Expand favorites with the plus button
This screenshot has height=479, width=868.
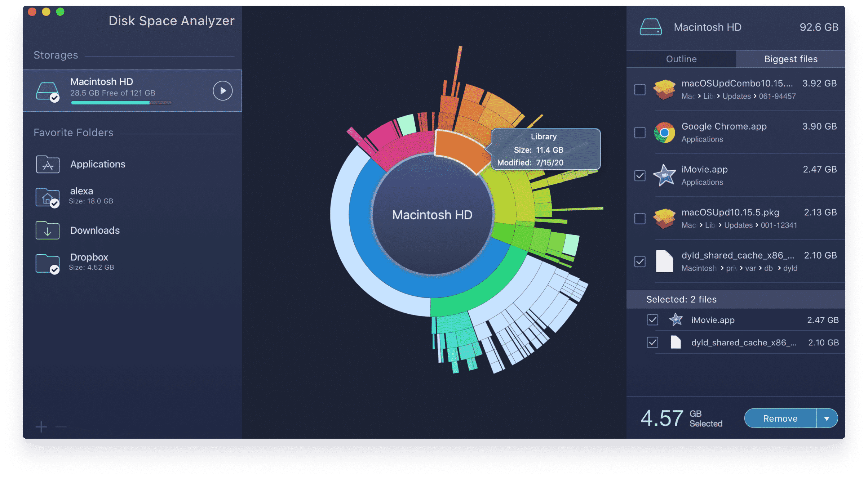41,427
